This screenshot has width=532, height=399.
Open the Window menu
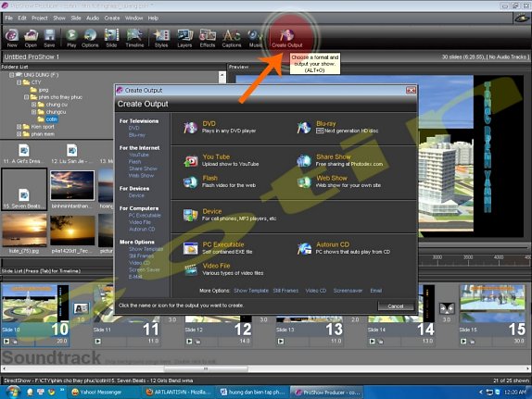click(x=133, y=18)
